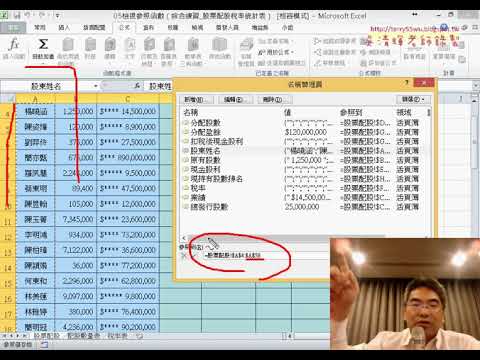Image resolution: width=480 pixels, height=360 pixels.
Task: Open the Filter dropdown in Name Manager
Action: (413, 99)
